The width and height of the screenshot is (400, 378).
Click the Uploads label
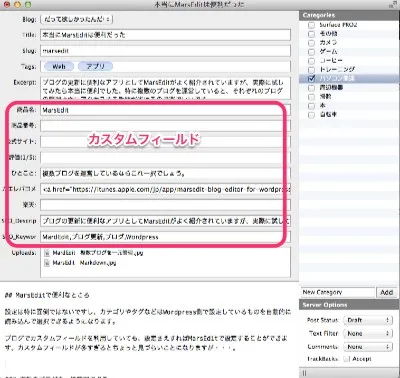coord(24,253)
